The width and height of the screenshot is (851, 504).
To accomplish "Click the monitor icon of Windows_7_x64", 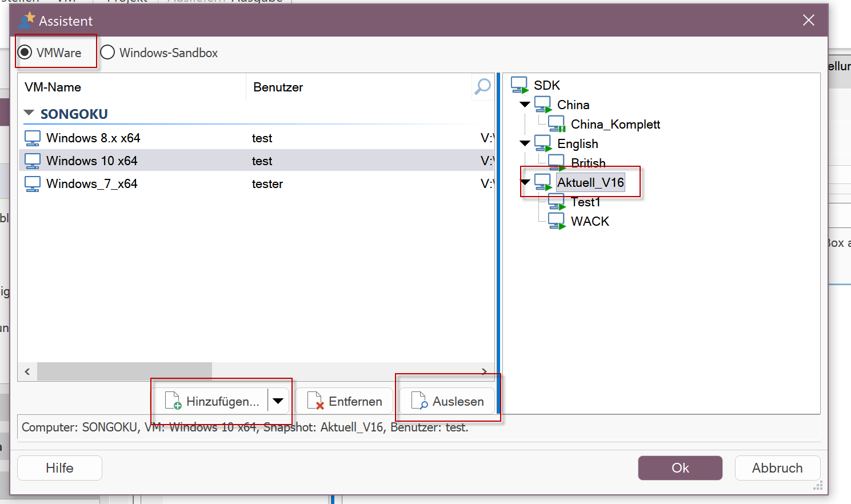I will (33, 184).
